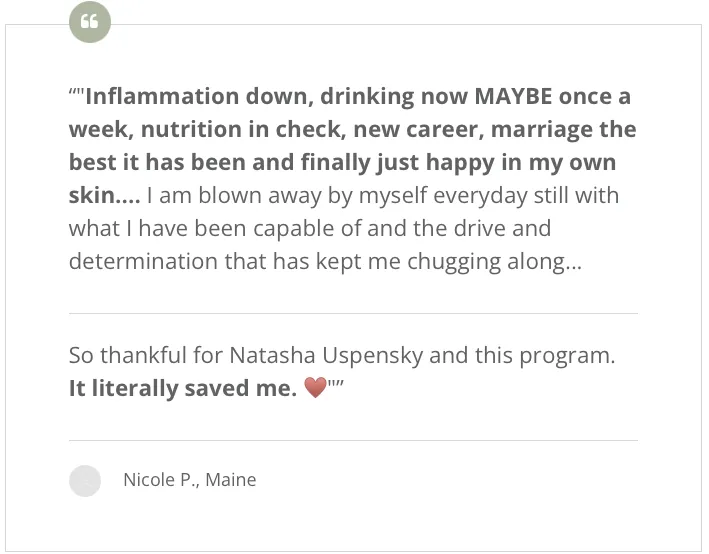Click the words "what I have been capable"
Screen dimensions: 709x554
pyautogui.click(x=189, y=228)
